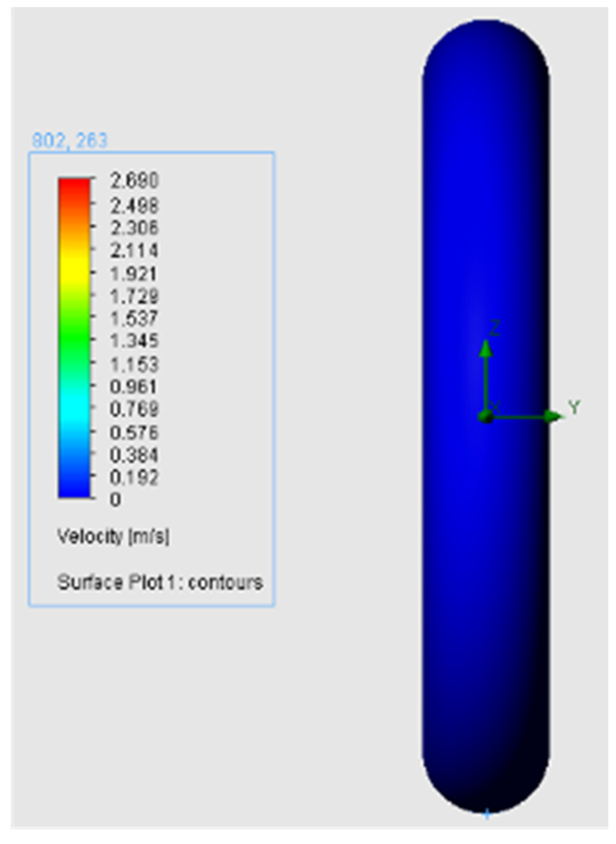Select the 1.921 legend value
This screenshot has width=616, height=844.
pos(133,274)
